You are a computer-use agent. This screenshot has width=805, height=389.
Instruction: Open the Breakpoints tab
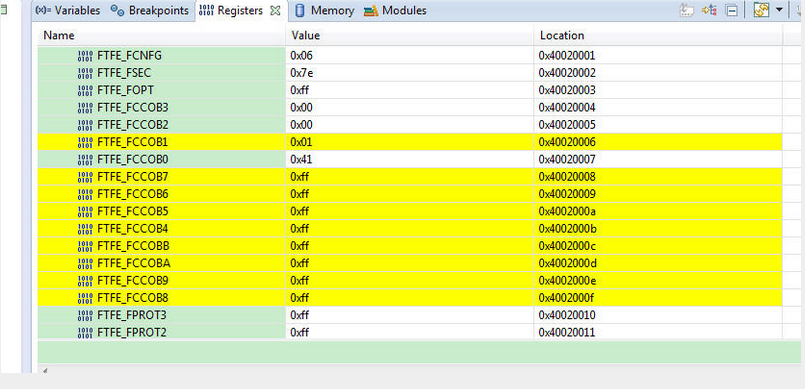pos(149,10)
